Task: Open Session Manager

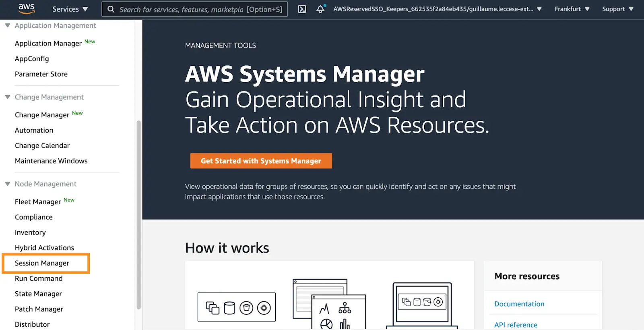Action: coord(42,263)
